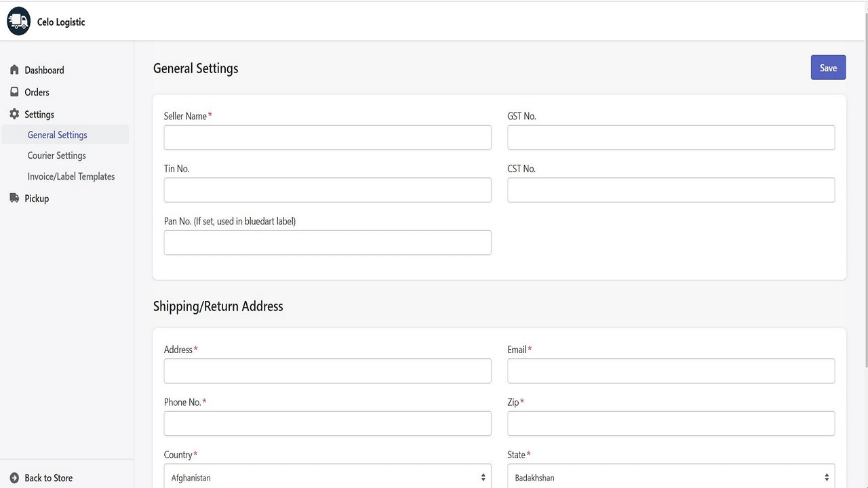The width and height of the screenshot is (868, 488).
Task: Select Courier Settings in the sidebar
Action: point(56,155)
